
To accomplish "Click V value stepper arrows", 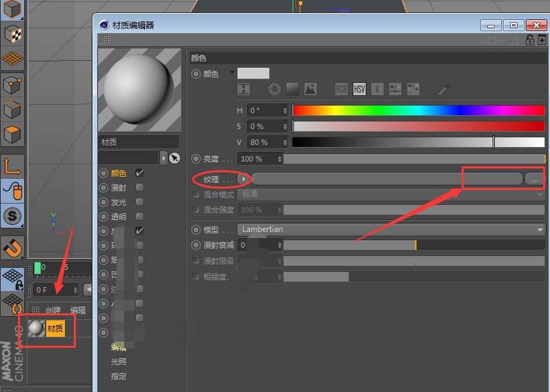I will (x=285, y=142).
